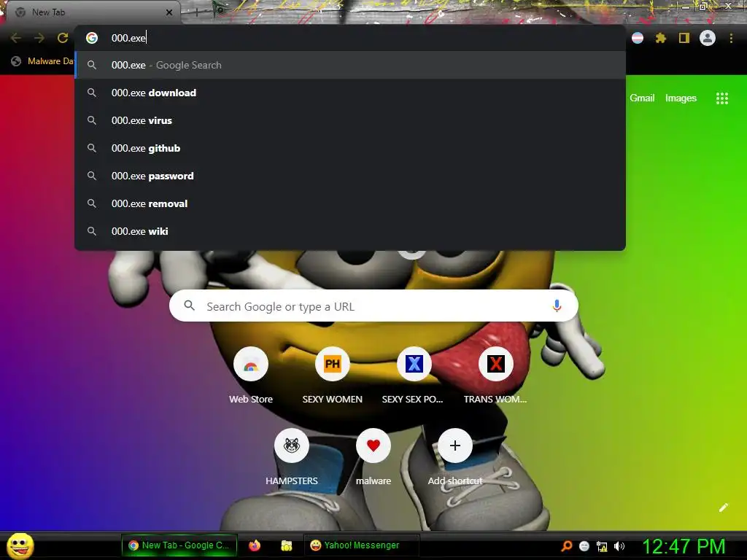
Task: Click the volume speaker tray icon
Action: point(619,546)
